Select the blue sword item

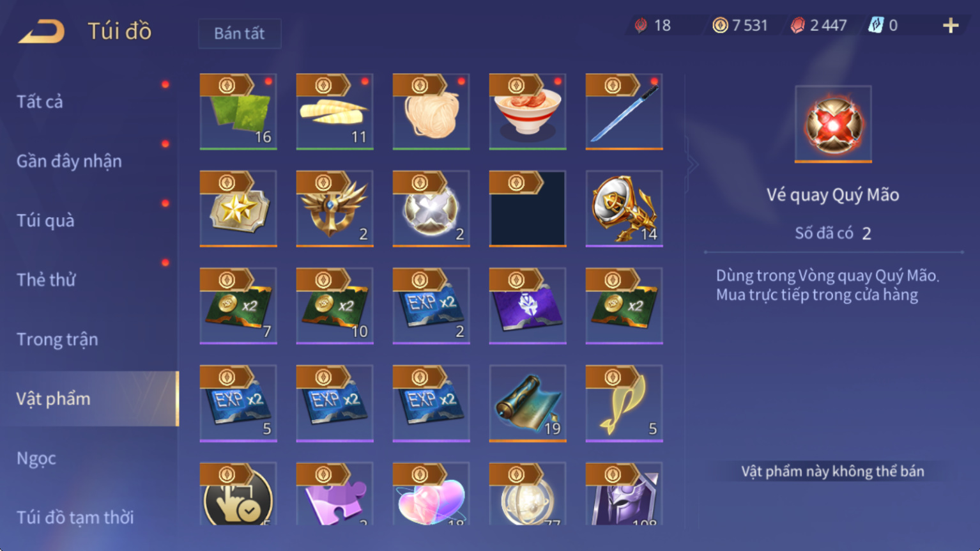tap(624, 112)
